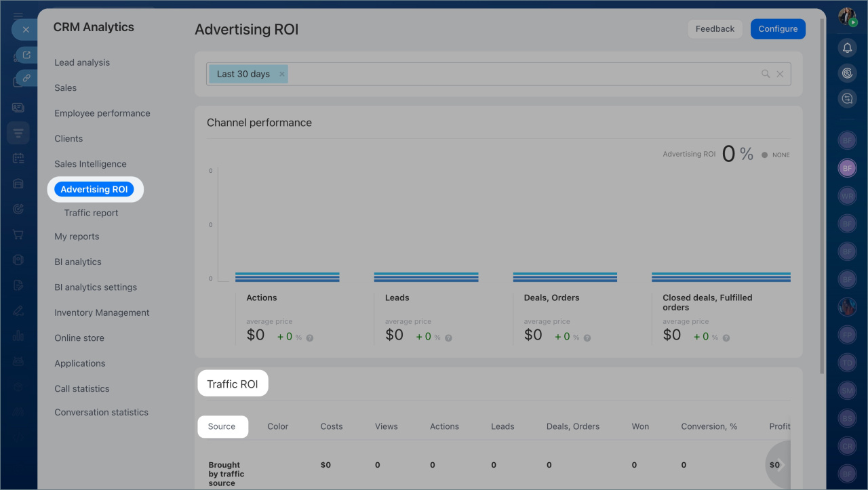Click inside the filter search field
Image resolution: width=868 pixels, height=490 pixels.
[x=522, y=74]
